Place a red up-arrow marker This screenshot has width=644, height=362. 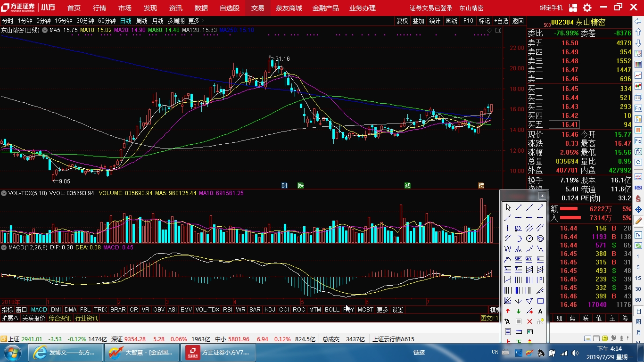pyautogui.click(x=508, y=311)
